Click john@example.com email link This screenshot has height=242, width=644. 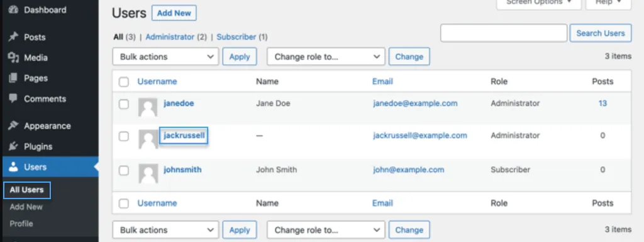point(409,170)
